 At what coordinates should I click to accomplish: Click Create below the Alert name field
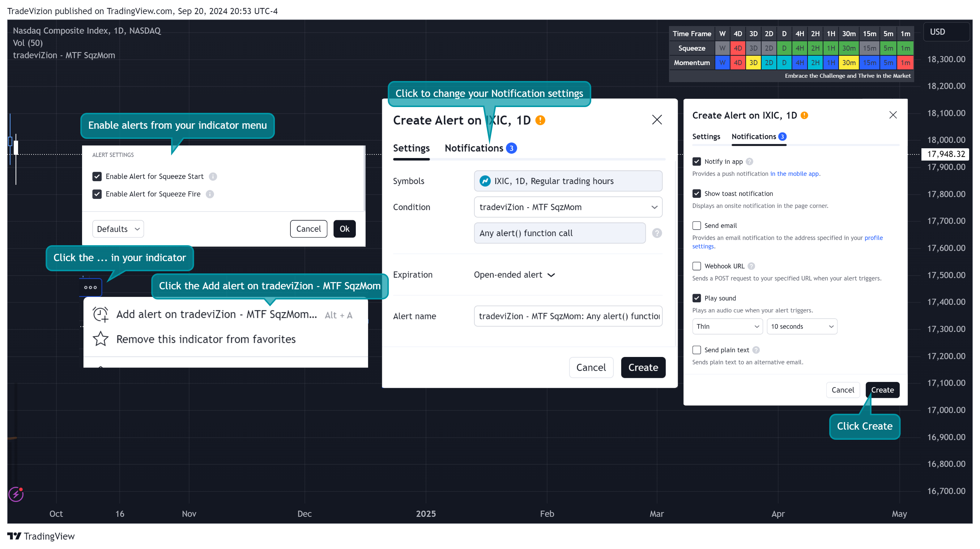[x=643, y=367]
